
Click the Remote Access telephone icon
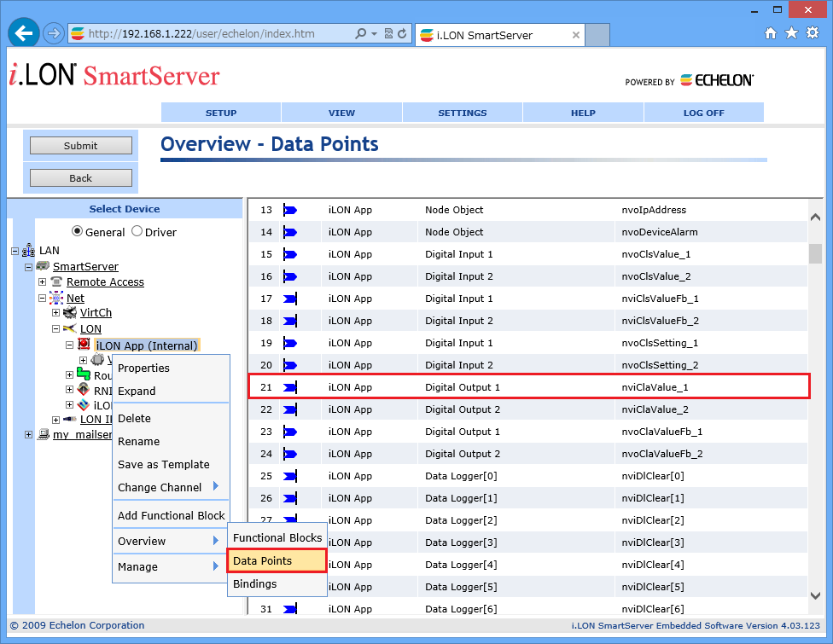(x=56, y=281)
